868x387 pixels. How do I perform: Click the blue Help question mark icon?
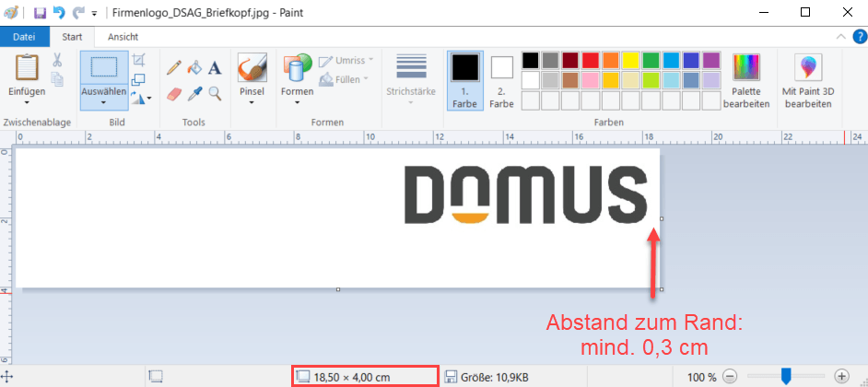(x=860, y=37)
